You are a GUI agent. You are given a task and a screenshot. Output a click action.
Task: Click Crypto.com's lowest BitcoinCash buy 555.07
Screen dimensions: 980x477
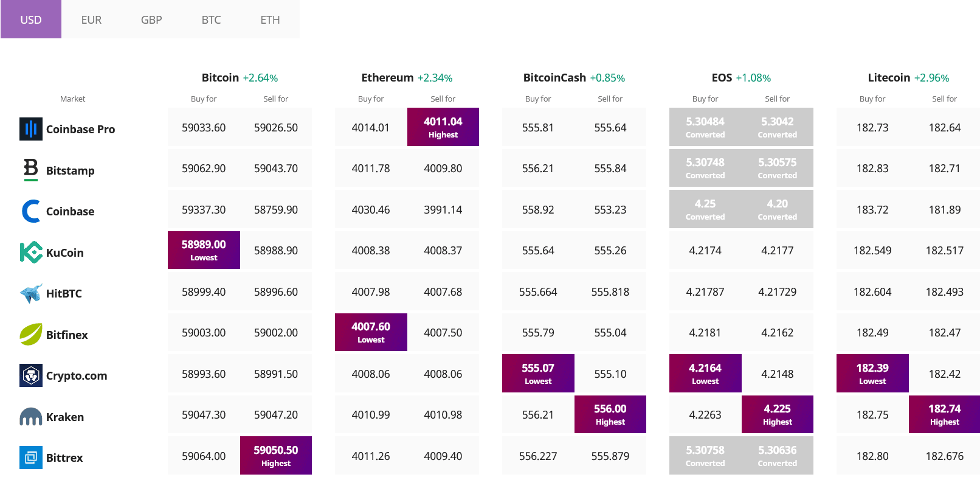pos(538,373)
